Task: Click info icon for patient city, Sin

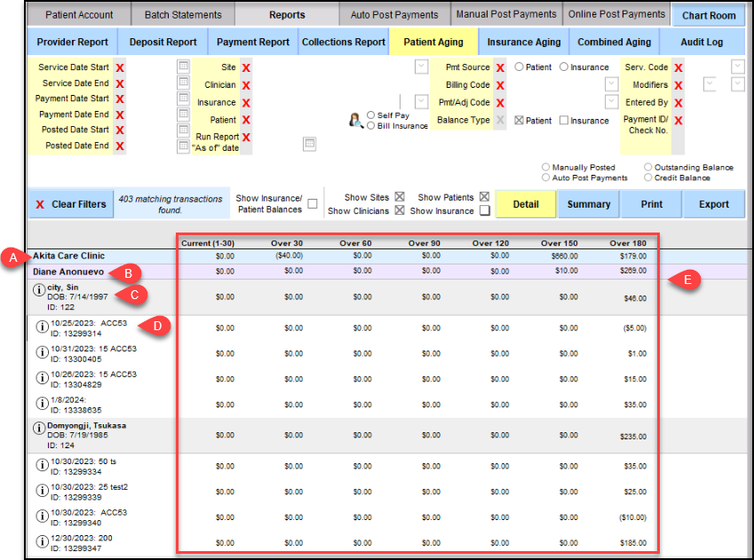Action: pos(39,290)
